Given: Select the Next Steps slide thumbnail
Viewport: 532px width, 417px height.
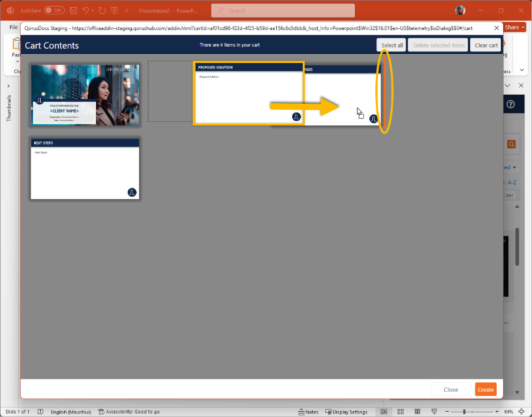Looking at the screenshot, I should [85, 168].
